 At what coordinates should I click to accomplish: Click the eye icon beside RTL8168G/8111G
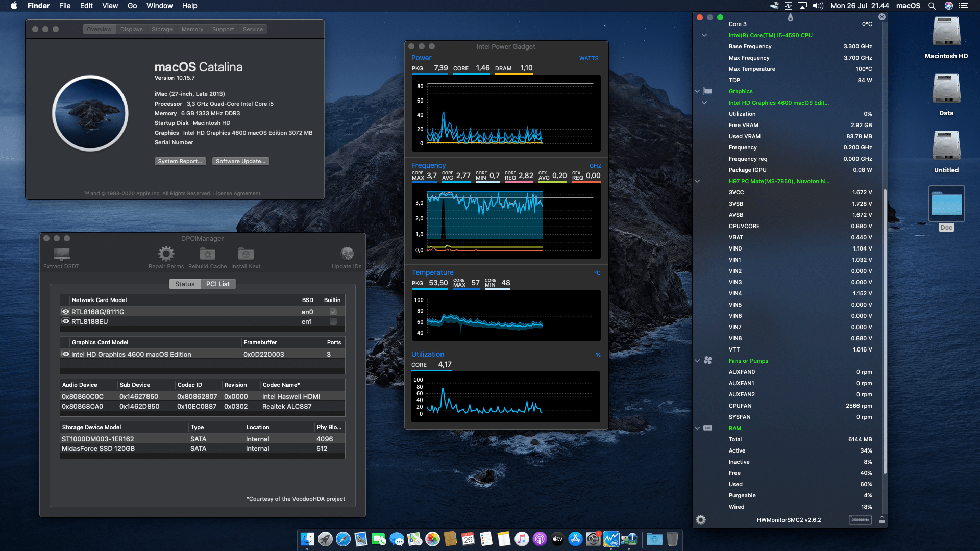coord(66,312)
